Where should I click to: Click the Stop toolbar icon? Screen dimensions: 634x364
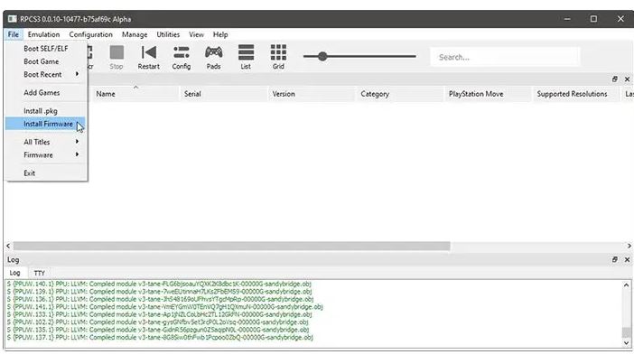[x=117, y=57]
